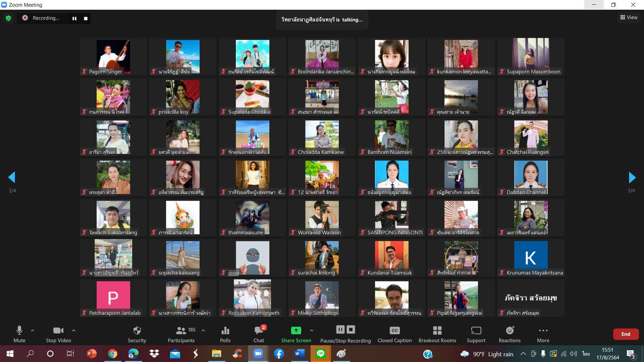Expand share options arrow beside Share Screen
Viewport: 644px width, 362px height.
[312, 330]
